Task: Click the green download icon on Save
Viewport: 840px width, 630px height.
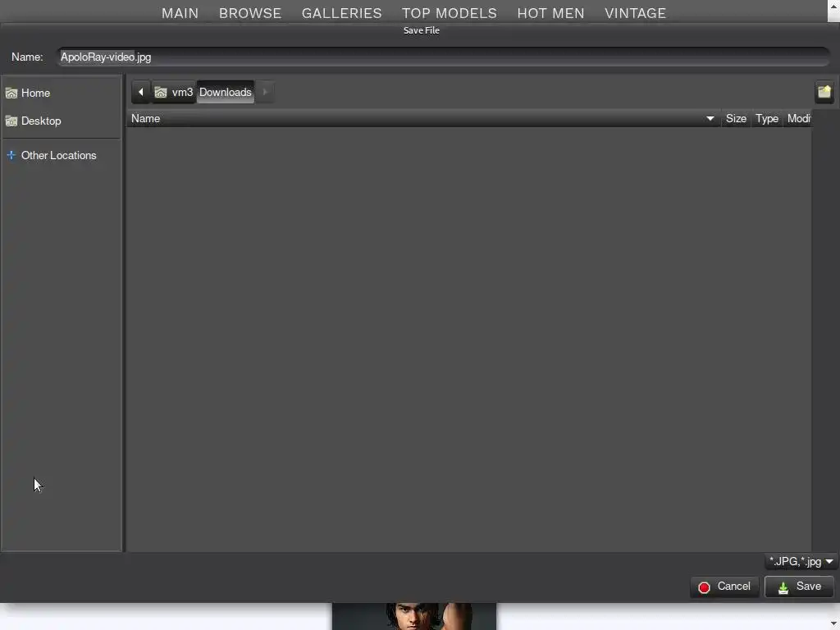Action: tap(783, 587)
